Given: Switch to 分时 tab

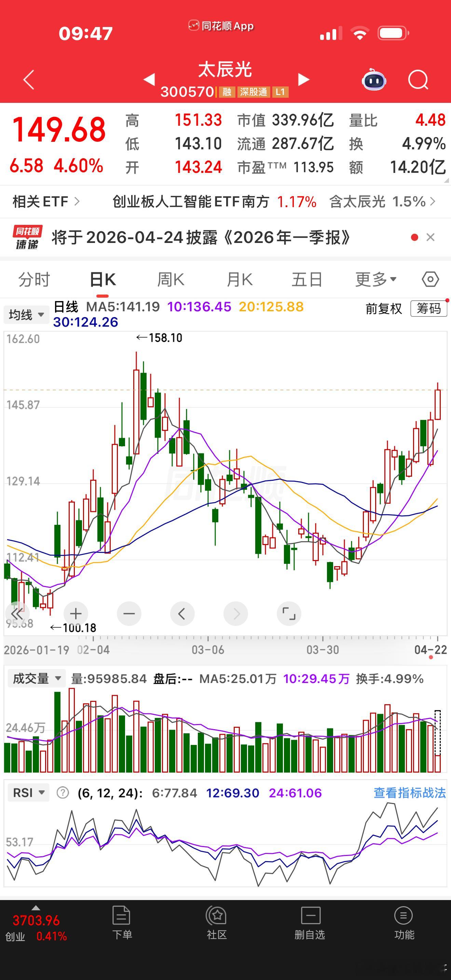Looking at the screenshot, I should point(34,280).
